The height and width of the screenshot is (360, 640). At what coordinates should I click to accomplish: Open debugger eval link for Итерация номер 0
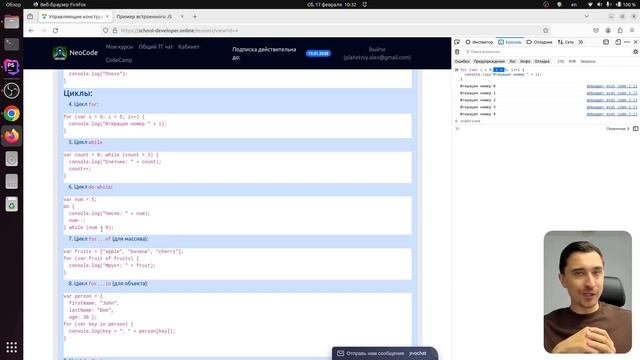tap(612, 86)
